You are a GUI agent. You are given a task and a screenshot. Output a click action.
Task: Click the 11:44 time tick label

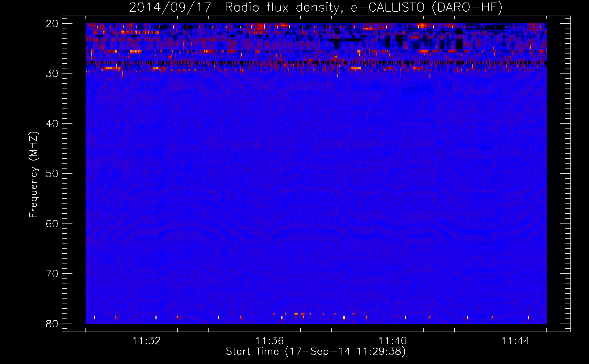[516, 341]
